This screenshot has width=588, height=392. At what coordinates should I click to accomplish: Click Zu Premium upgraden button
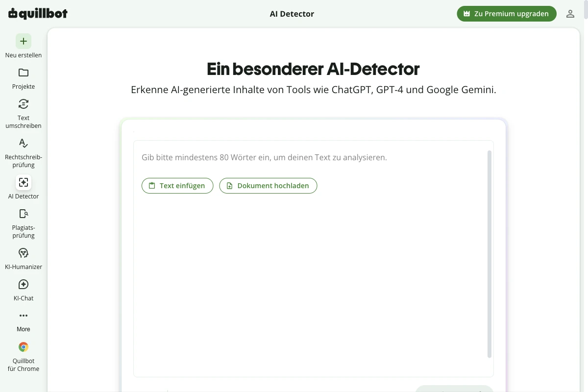507,14
